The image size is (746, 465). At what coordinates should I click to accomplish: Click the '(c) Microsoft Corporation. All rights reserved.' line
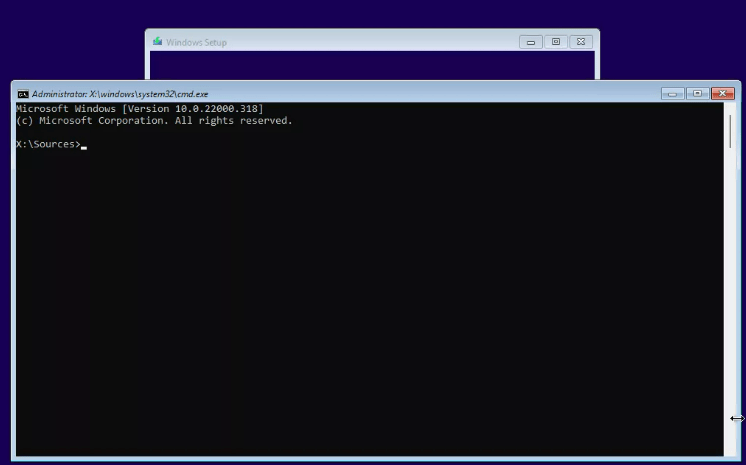[x=154, y=121]
